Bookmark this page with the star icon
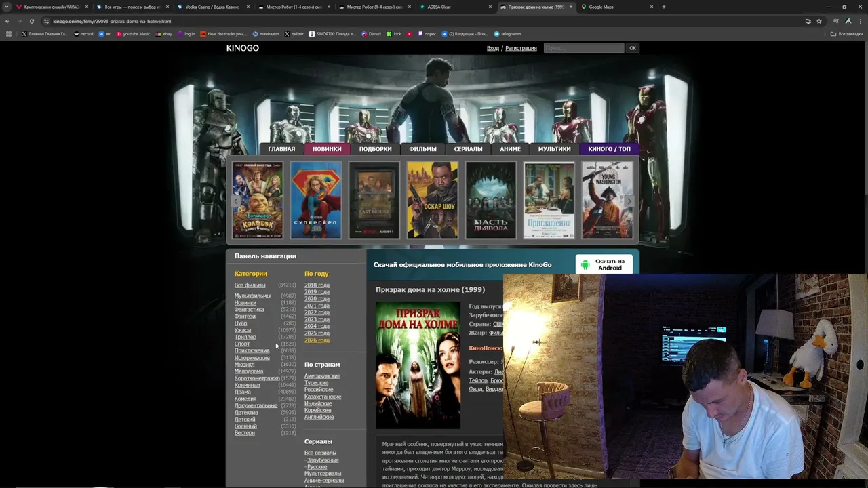868x488 pixels. tap(819, 21)
